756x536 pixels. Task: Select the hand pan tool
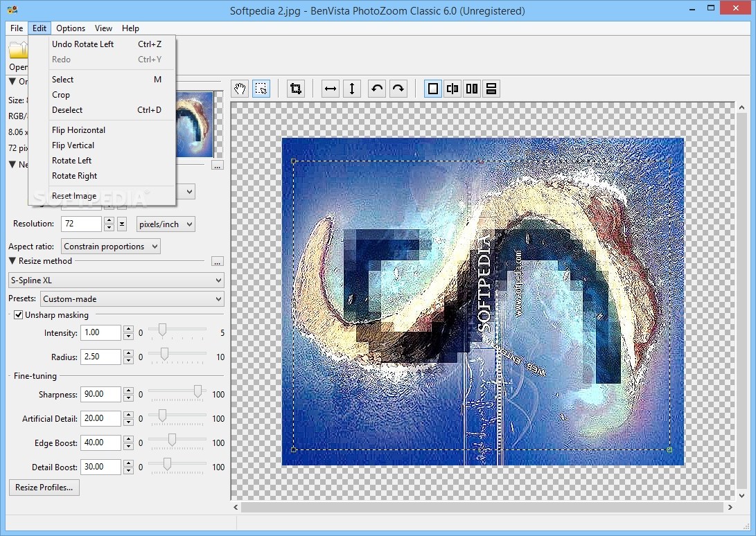[240, 89]
